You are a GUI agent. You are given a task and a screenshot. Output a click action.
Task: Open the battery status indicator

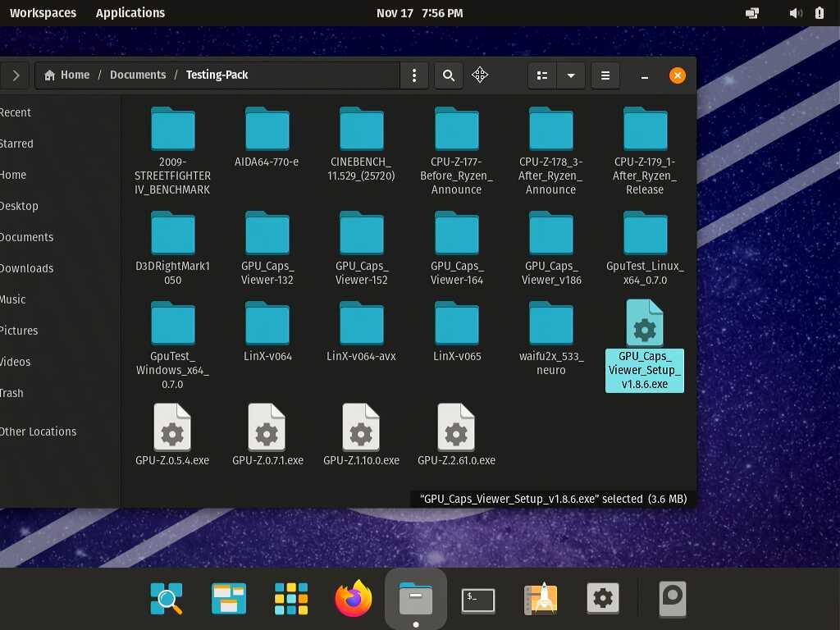(819, 13)
